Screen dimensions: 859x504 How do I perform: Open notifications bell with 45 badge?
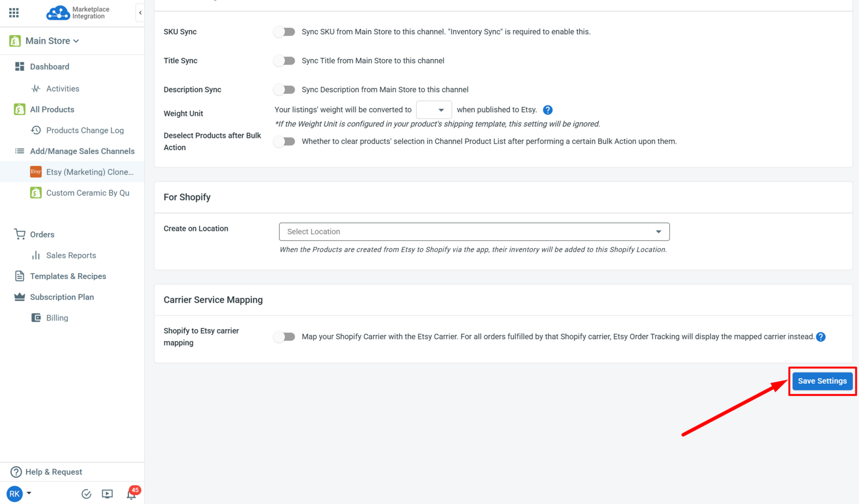coord(132,493)
